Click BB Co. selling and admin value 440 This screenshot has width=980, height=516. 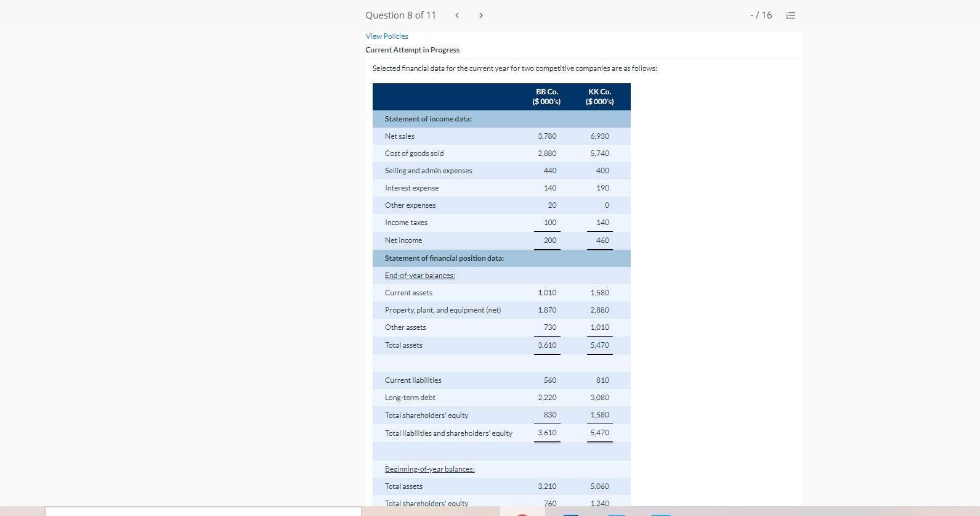pyautogui.click(x=550, y=171)
